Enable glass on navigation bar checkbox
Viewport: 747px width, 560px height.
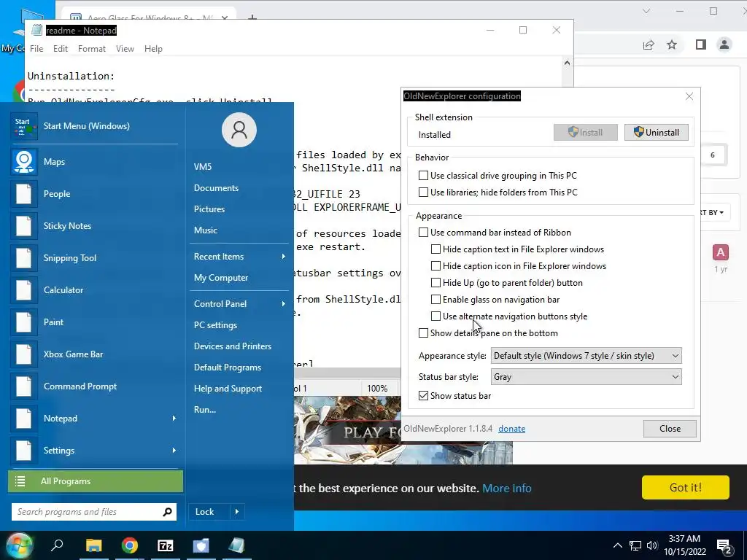(436, 300)
